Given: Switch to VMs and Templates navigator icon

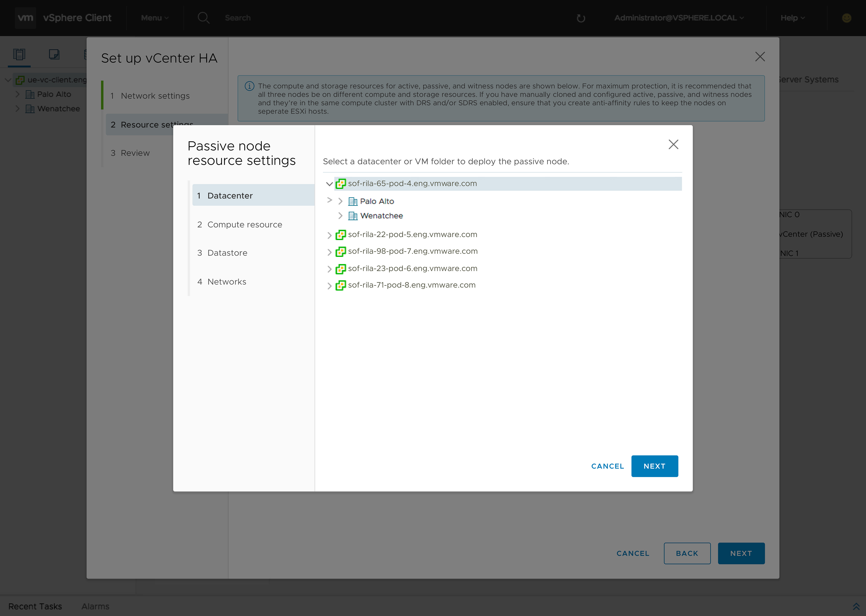Looking at the screenshot, I should (54, 55).
